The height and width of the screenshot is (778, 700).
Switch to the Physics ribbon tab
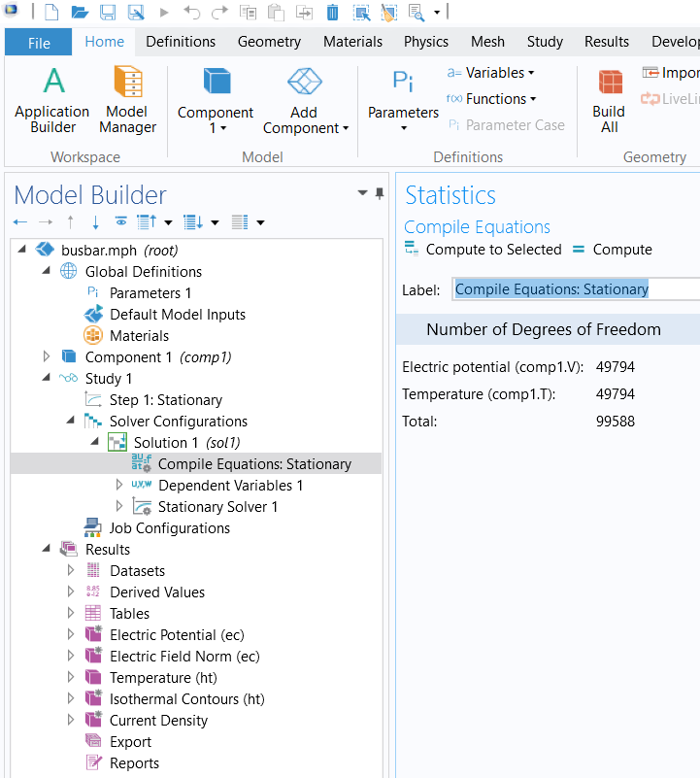point(426,42)
